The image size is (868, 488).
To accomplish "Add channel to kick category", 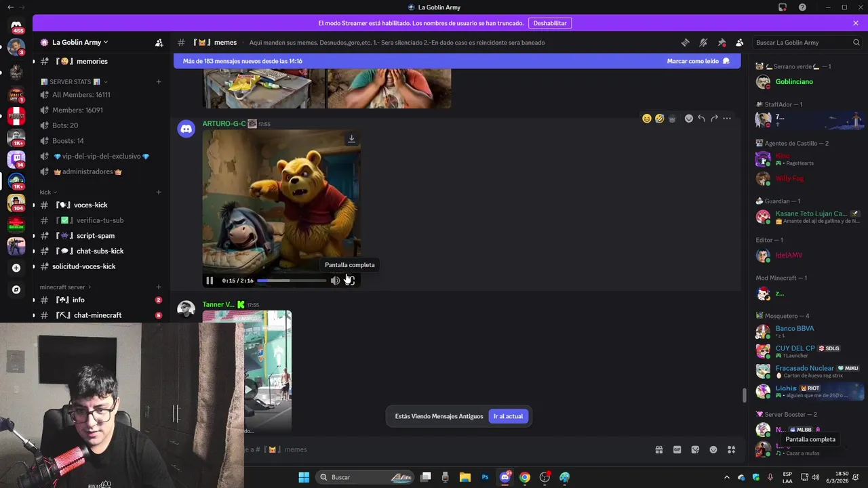I will point(159,192).
